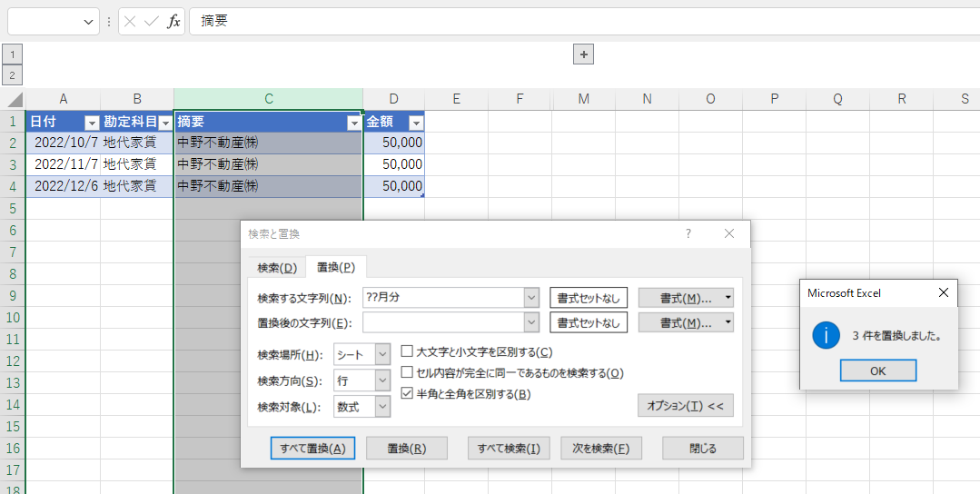
Task: Open the 日付 column filter dropdown
Action: click(91, 123)
